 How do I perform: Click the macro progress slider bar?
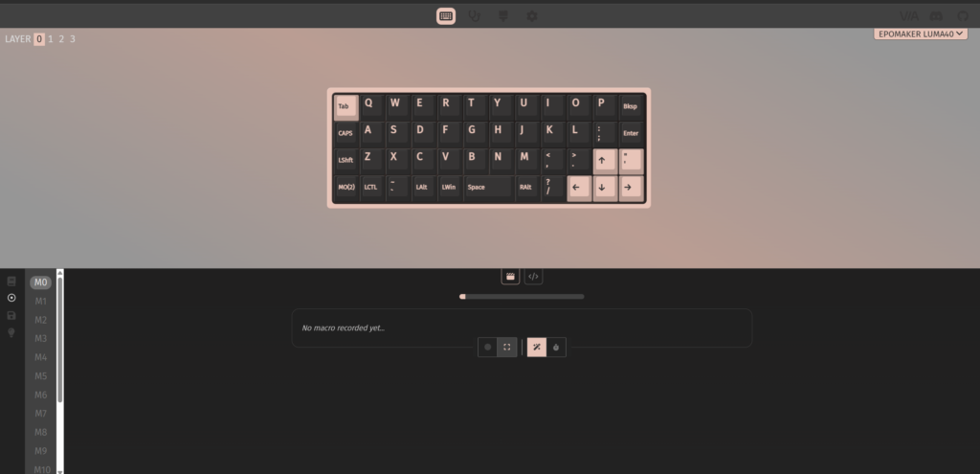click(522, 297)
